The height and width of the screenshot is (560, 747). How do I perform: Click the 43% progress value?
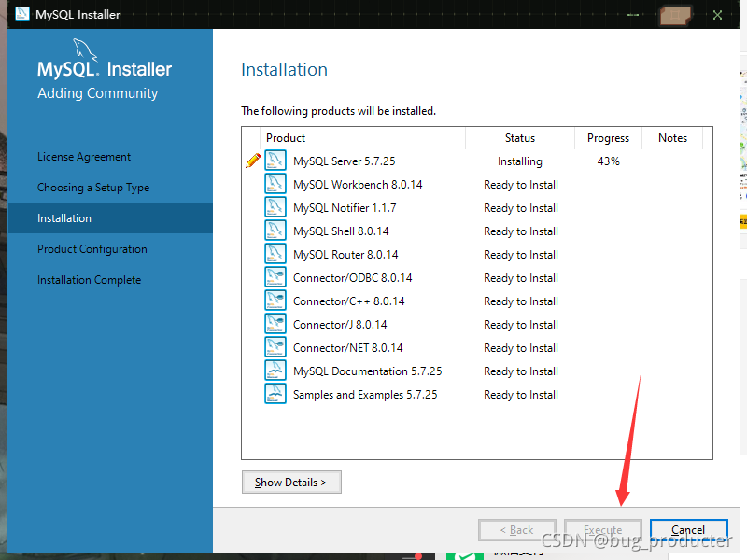[x=609, y=161]
